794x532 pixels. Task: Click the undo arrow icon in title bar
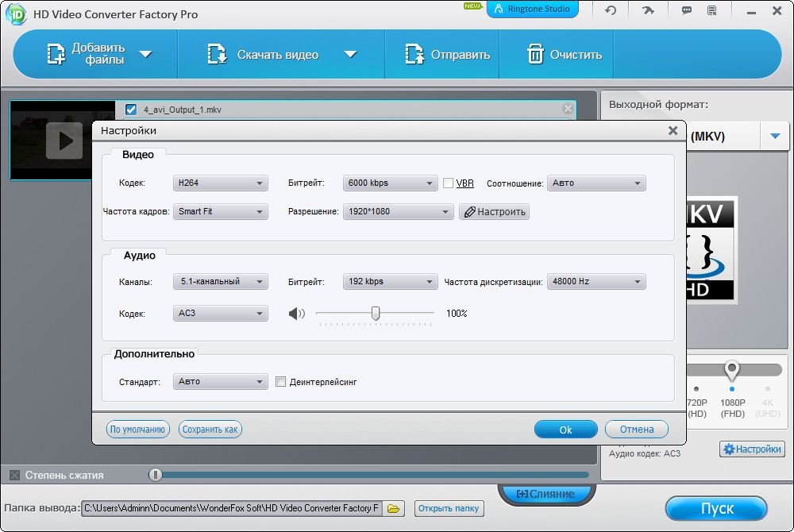click(611, 10)
